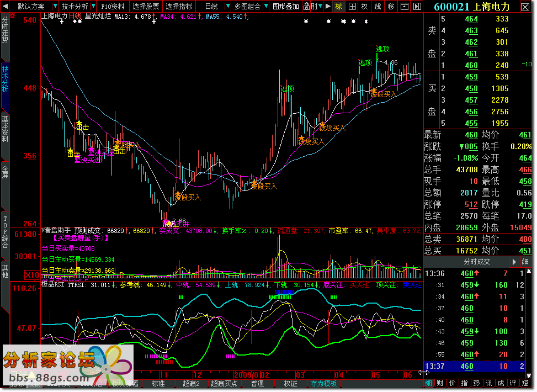
Task: Switch to the 指 index tab
Action: pyautogui.click(x=464, y=383)
